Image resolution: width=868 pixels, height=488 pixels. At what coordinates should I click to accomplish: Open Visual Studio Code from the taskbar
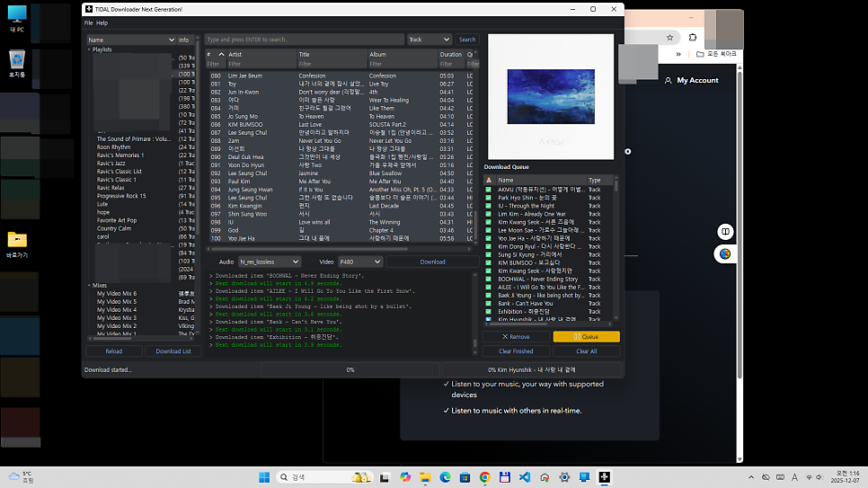coord(525,477)
